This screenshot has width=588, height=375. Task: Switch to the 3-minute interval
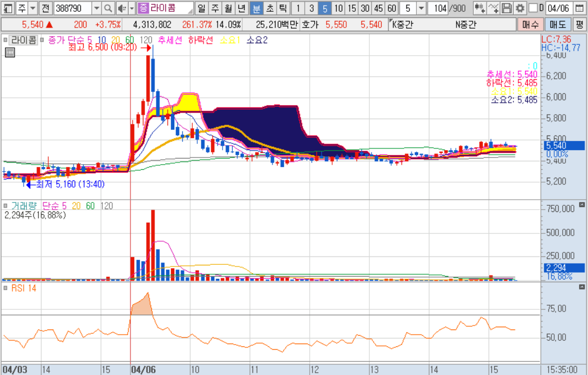coord(311,8)
